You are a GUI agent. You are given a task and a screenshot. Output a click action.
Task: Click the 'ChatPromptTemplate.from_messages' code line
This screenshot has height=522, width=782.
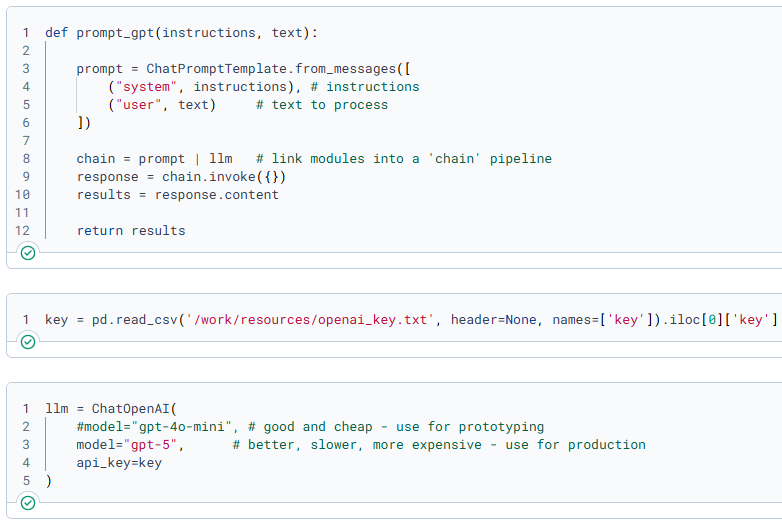(243, 69)
